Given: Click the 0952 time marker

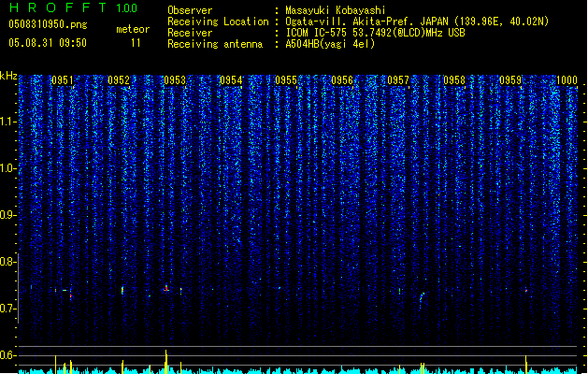Looking at the screenshot, I should [x=119, y=80].
